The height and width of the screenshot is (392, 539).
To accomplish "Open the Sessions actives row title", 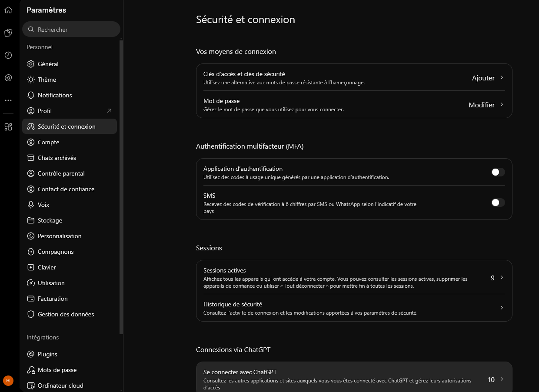I will click(x=225, y=270).
